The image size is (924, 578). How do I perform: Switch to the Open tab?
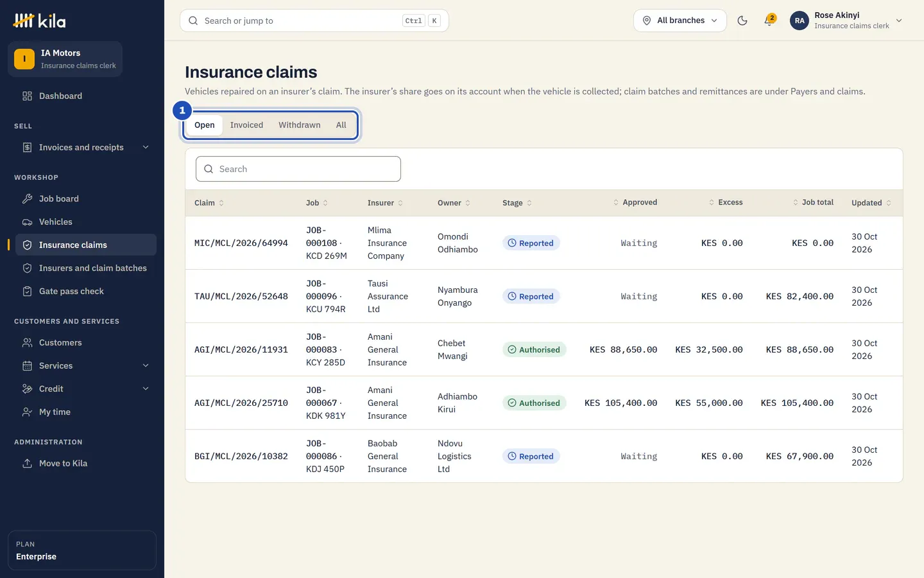point(205,125)
